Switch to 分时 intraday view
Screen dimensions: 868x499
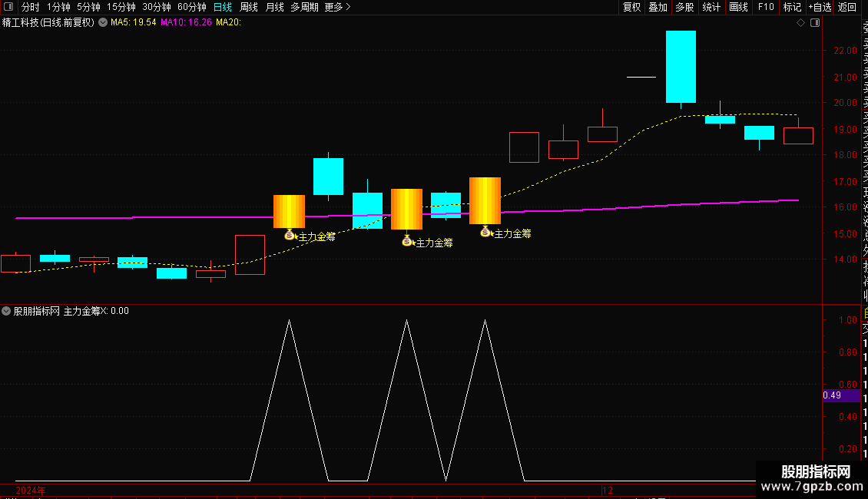click(x=31, y=7)
